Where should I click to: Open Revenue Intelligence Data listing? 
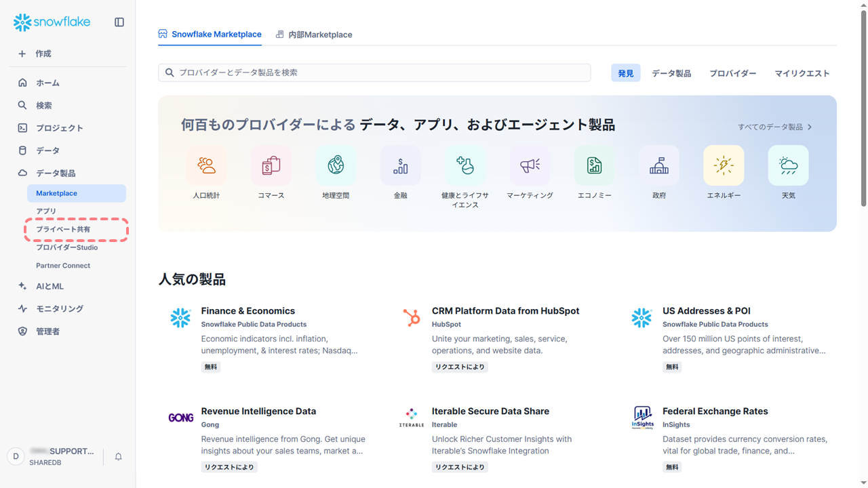tap(258, 411)
